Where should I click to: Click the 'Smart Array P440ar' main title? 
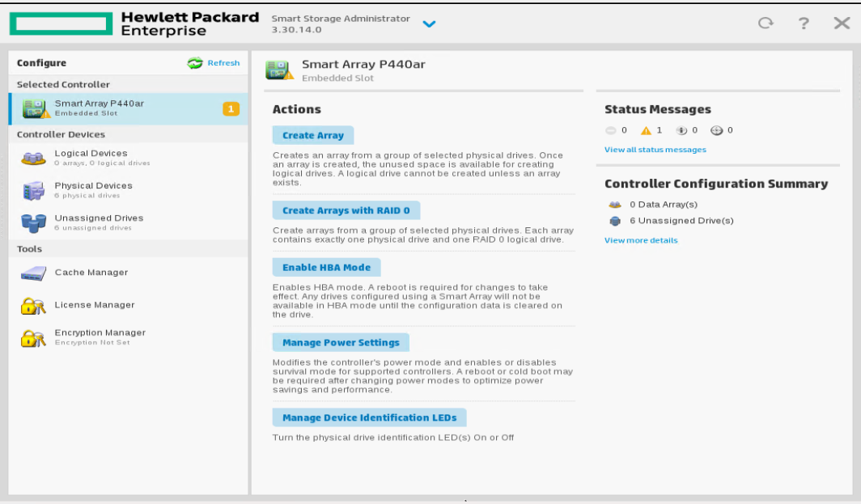pos(363,64)
